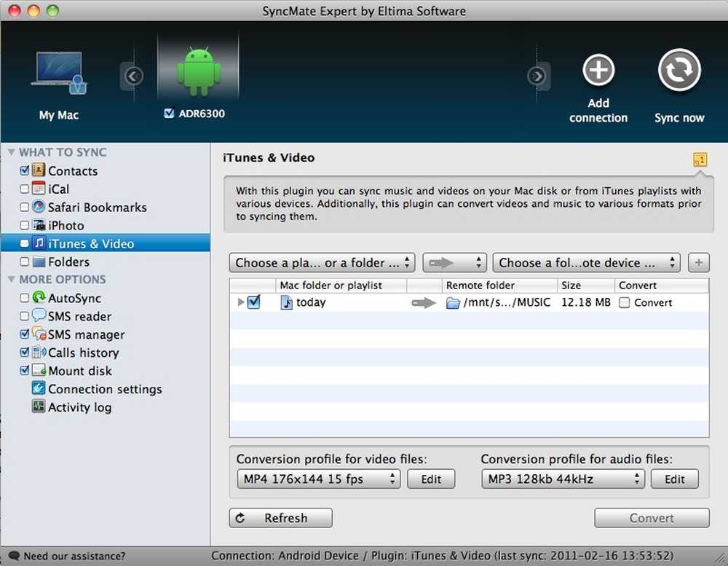This screenshot has width=728, height=566.
Task: Click the Contacts address book icon
Action: coord(39,170)
